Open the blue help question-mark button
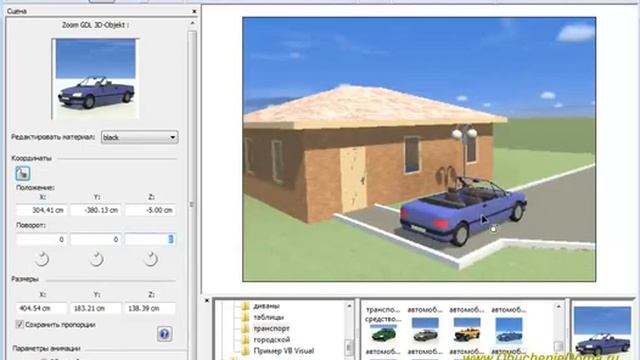The width and height of the screenshot is (640, 360). click(x=164, y=334)
